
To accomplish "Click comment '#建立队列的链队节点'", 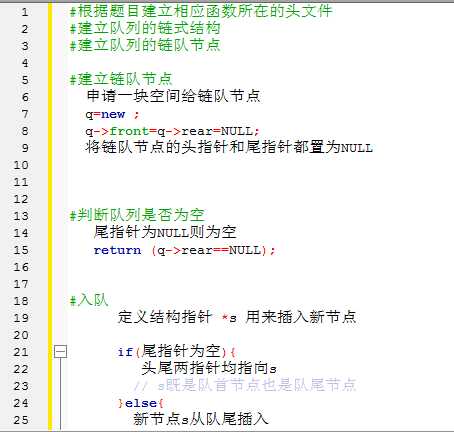I will [145, 45].
